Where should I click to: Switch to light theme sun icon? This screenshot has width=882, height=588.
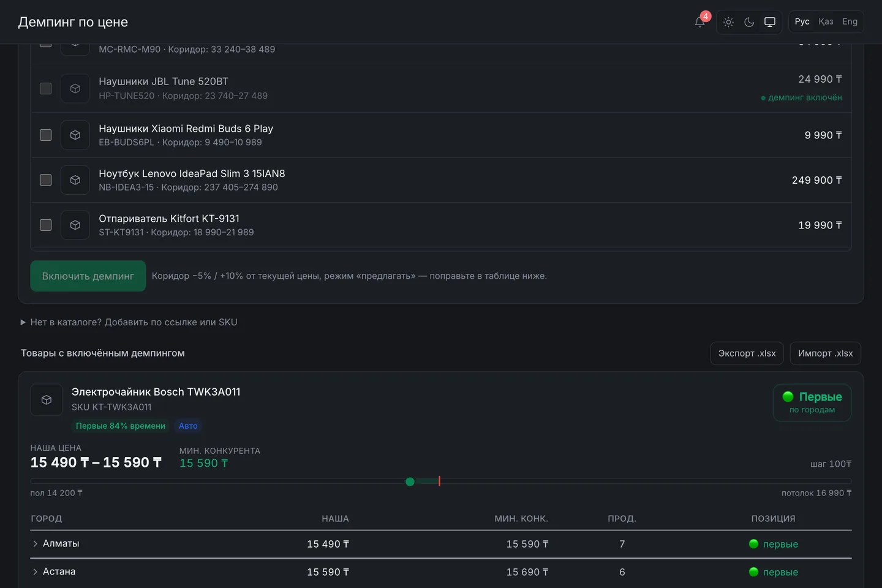(x=728, y=22)
